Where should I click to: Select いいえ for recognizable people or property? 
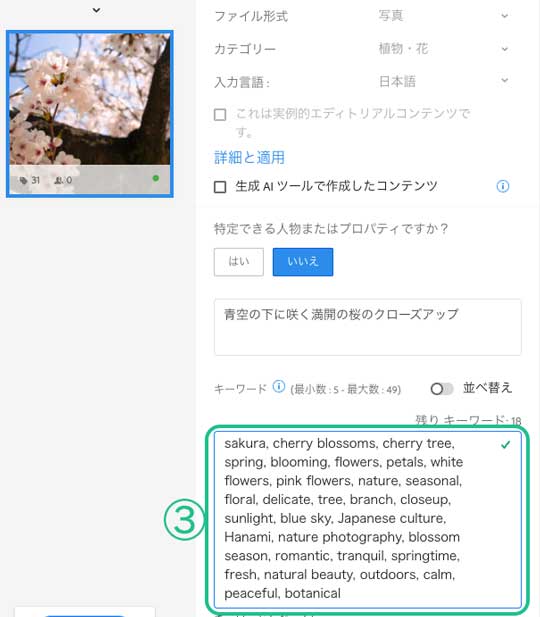pyautogui.click(x=303, y=262)
